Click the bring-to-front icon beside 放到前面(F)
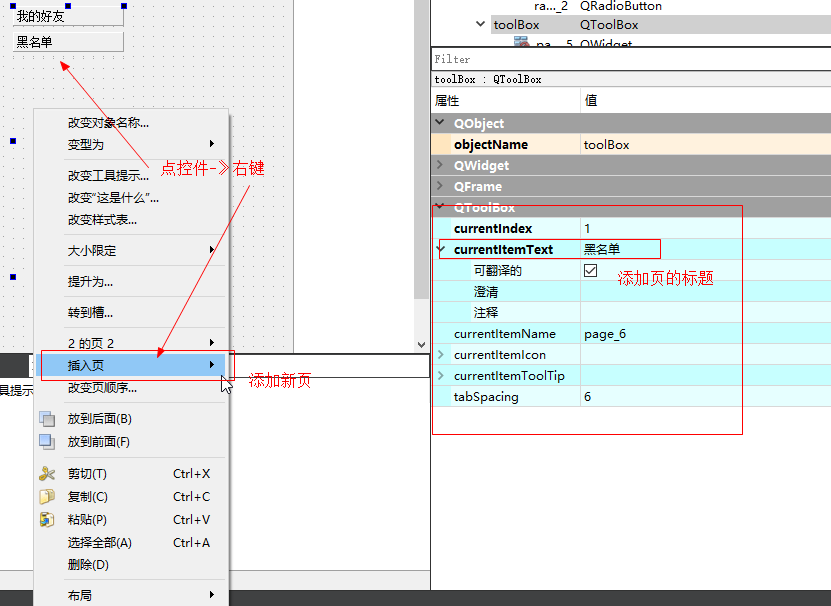831x606 pixels. click(x=47, y=442)
